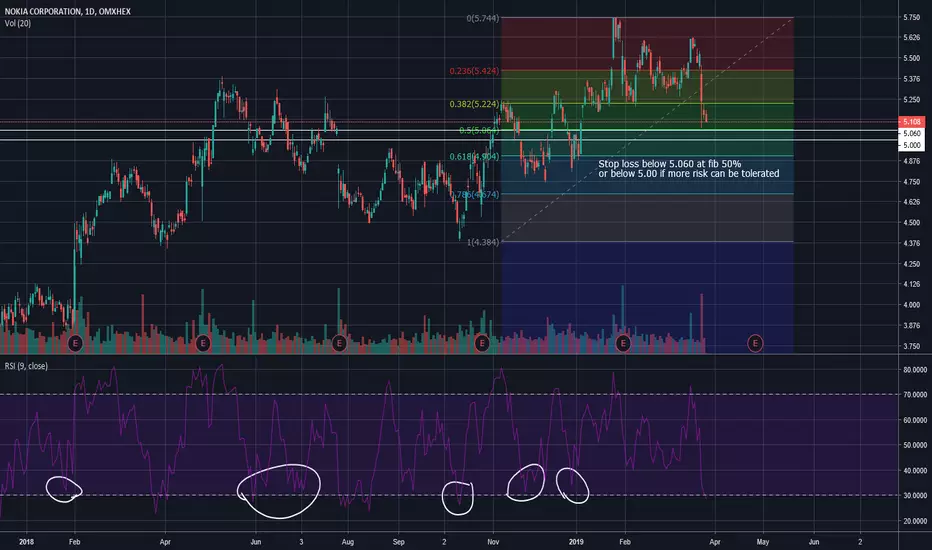
Task: Select the Vol (20) indicator legend
Action: pos(18,23)
